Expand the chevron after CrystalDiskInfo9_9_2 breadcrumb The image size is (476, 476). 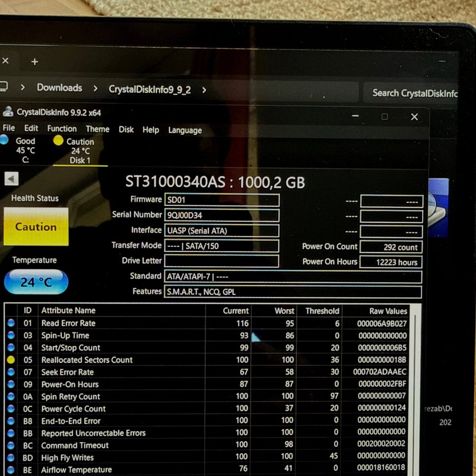click(204, 90)
